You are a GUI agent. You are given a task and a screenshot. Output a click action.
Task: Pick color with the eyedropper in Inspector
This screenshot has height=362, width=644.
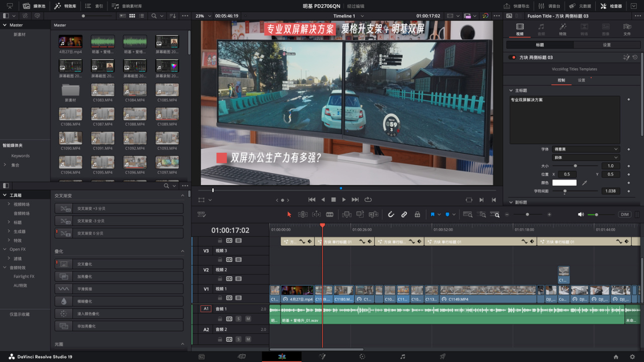click(x=584, y=183)
